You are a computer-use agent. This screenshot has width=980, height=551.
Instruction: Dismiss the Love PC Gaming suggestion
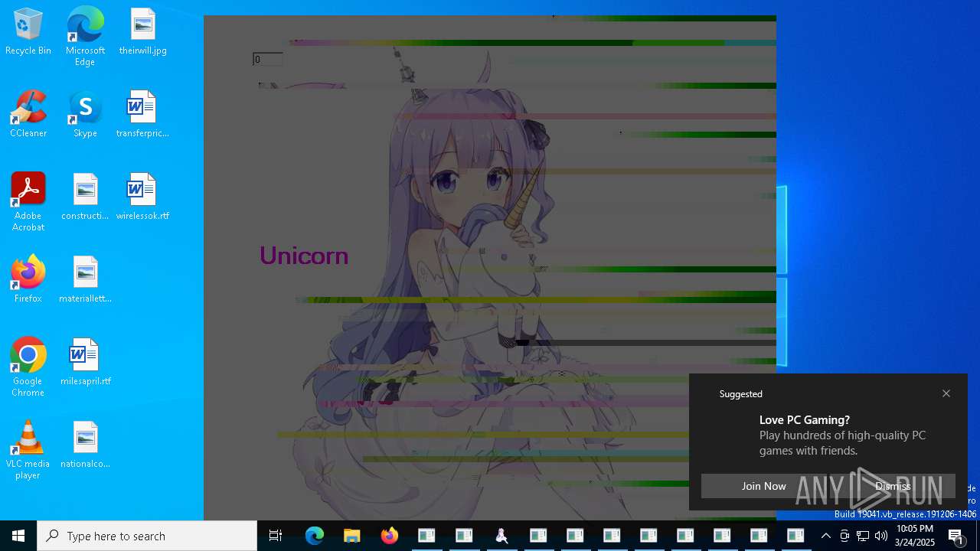[893, 486]
